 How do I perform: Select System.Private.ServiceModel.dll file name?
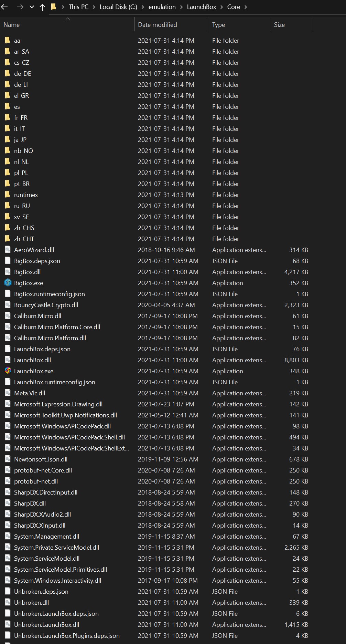pyautogui.click(x=56, y=548)
